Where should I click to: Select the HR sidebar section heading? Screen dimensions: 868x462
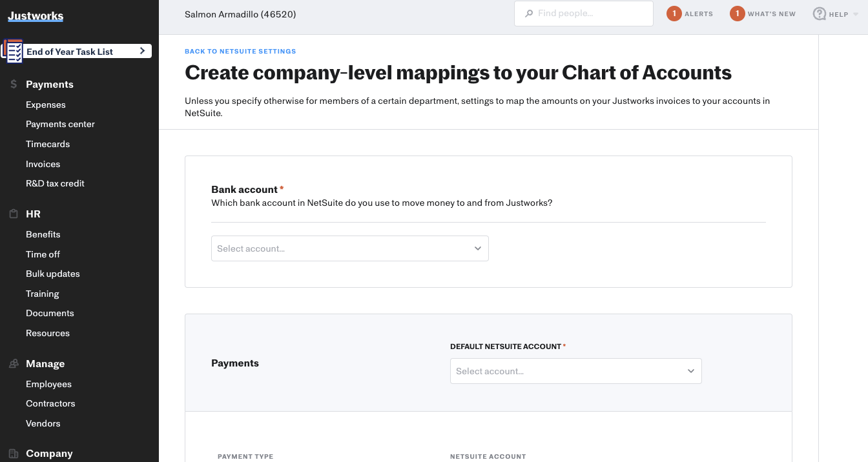[x=33, y=214]
